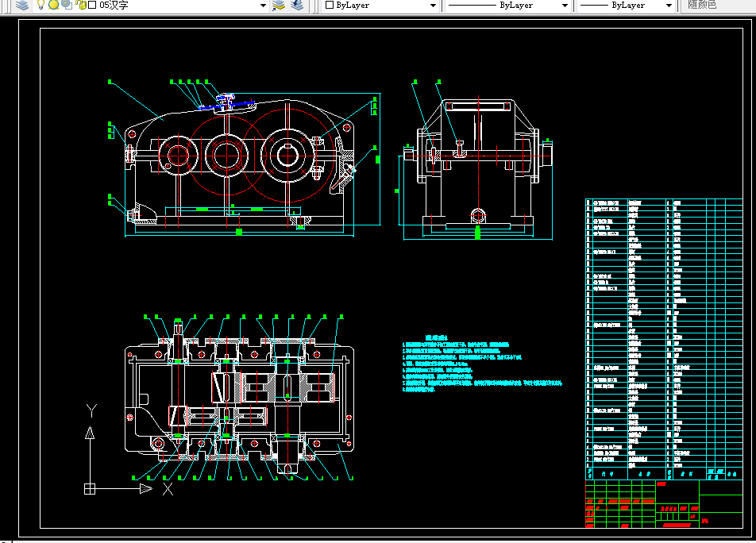Select the red title block table
The height and width of the screenshot is (543, 756).
tap(664, 504)
